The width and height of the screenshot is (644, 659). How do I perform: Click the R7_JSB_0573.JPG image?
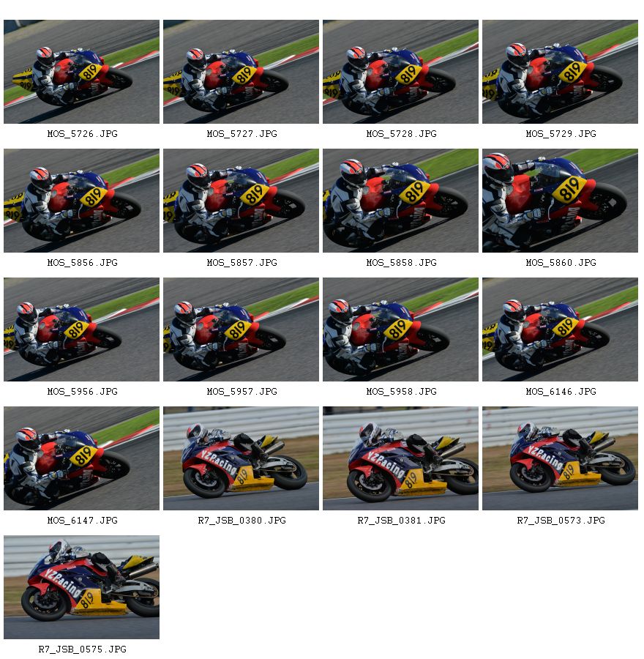pos(560,458)
